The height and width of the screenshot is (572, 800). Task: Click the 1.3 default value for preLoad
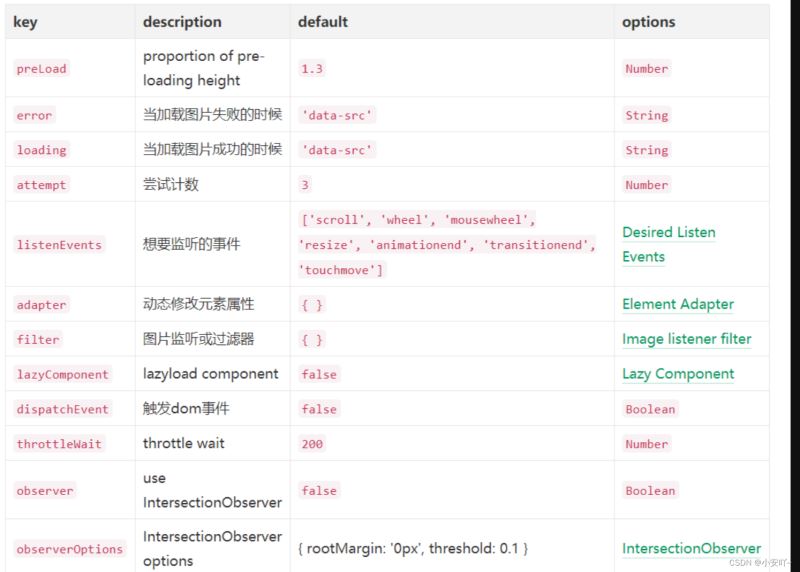pyautogui.click(x=312, y=69)
